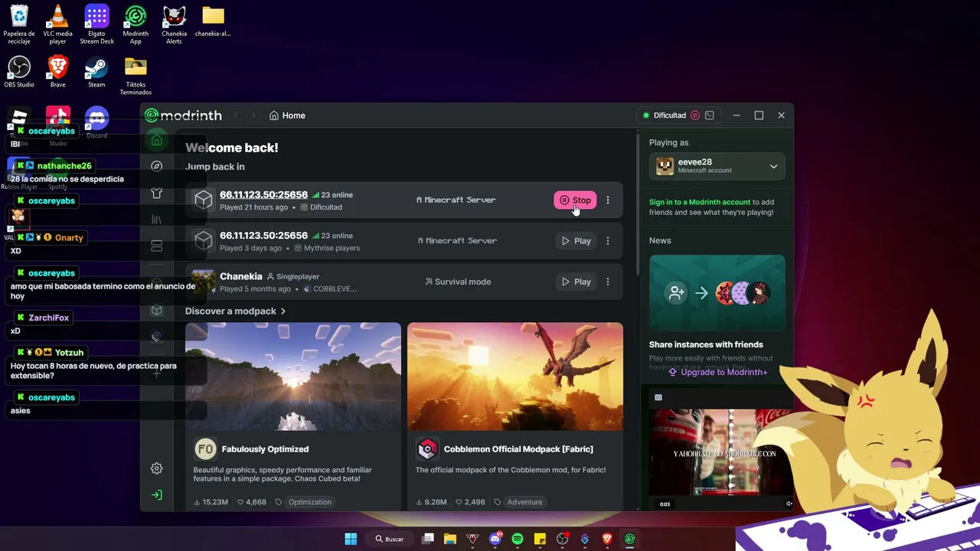
Task: Open the Discord desktop icon
Action: point(96,122)
